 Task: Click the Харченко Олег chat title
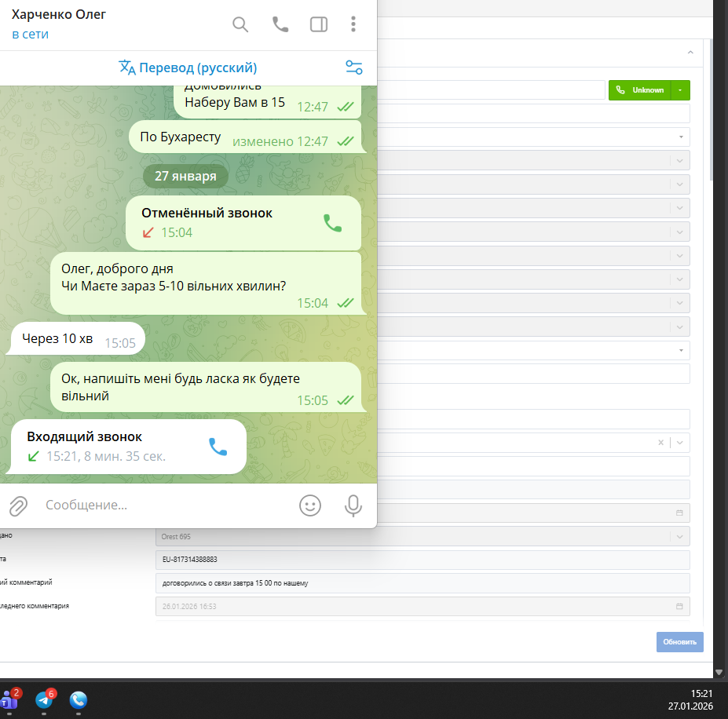[58, 14]
